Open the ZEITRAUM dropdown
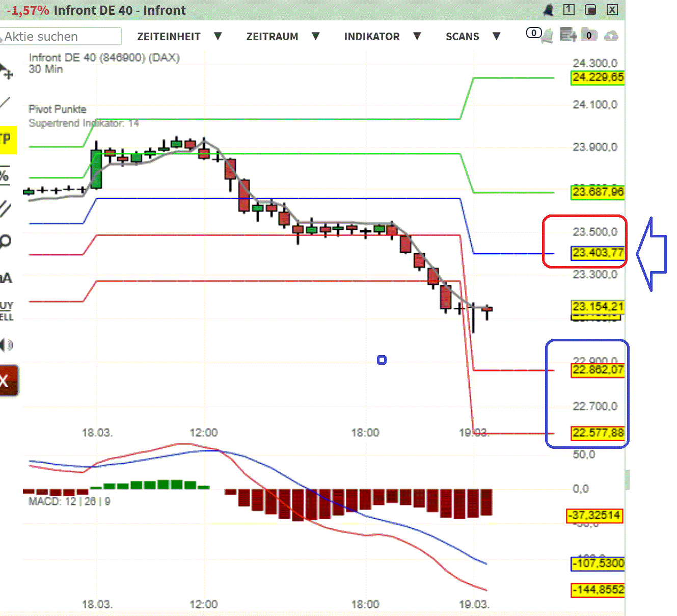The image size is (677, 616). coord(283,36)
